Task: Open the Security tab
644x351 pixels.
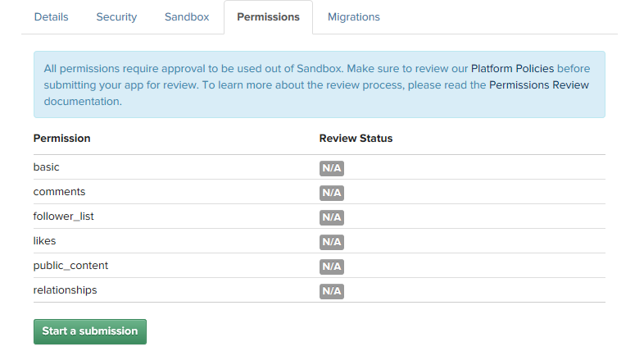Action: click(x=116, y=17)
